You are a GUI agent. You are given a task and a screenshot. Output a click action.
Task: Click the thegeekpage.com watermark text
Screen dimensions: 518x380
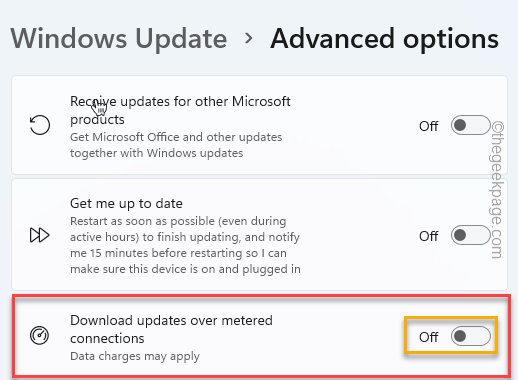497,190
